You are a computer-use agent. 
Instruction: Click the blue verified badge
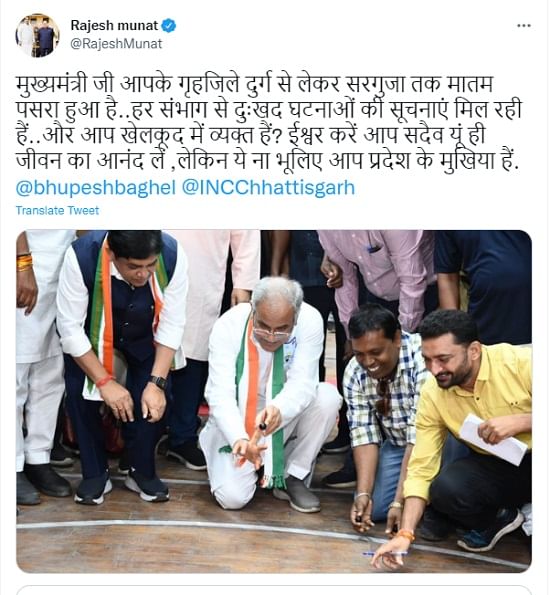click(x=168, y=26)
